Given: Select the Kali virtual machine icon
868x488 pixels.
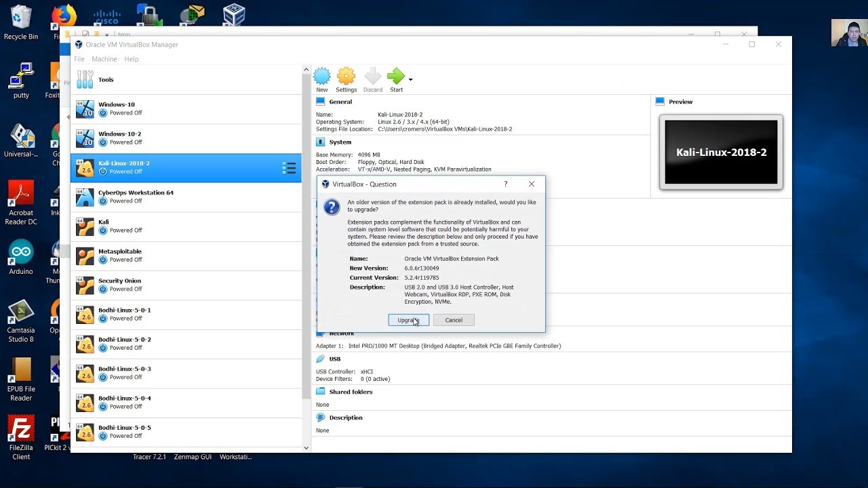Looking at the screenshot, I should (x=85, y=226).
